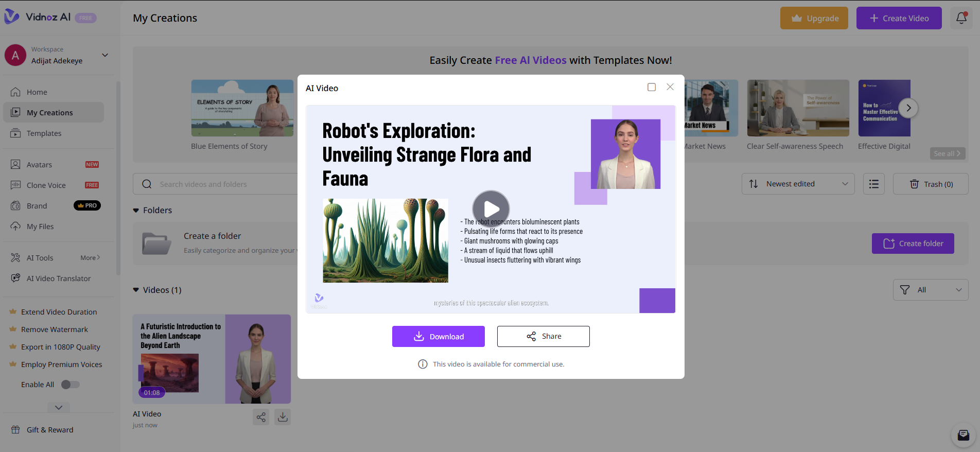Click download icon under the video thumbnail

[283, 417]
